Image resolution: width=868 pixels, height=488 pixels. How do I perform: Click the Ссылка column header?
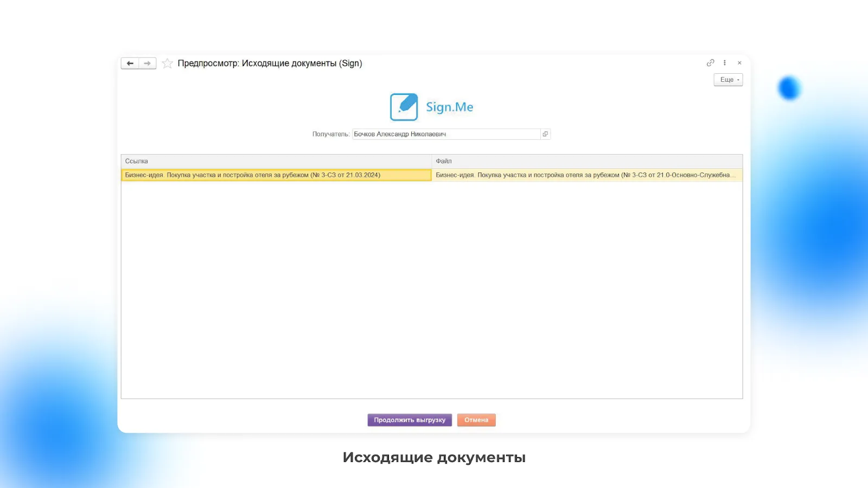click(x=276, y=161)
